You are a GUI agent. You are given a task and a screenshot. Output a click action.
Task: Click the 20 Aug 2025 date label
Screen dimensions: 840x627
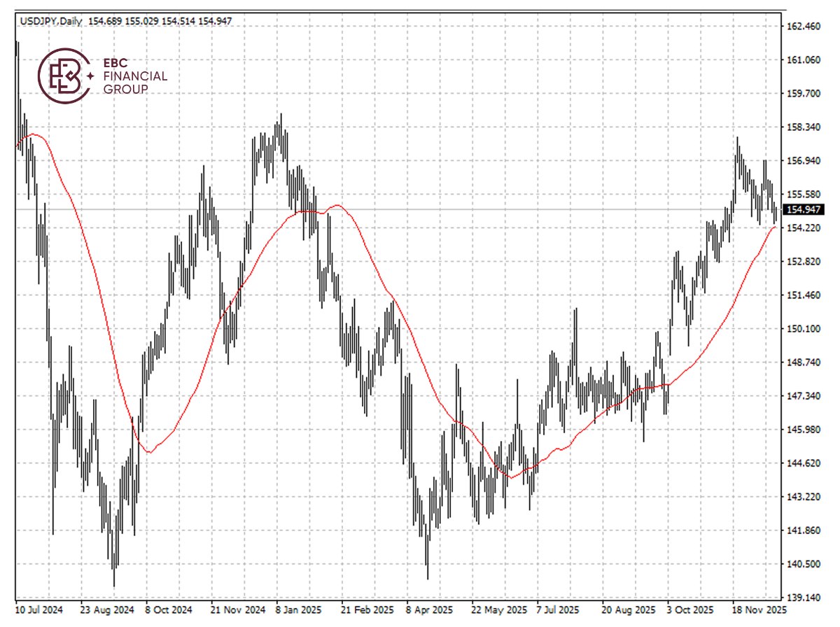coord(628,610)
